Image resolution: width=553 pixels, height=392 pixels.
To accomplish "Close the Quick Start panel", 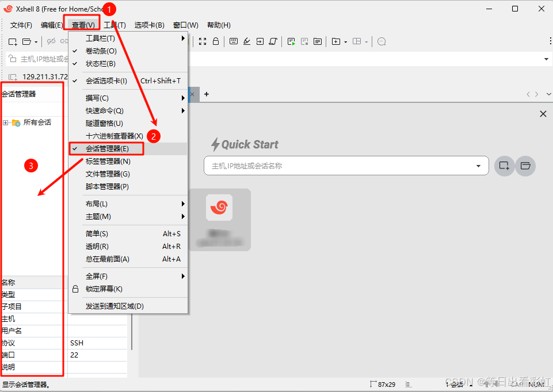I will (543, 114).
